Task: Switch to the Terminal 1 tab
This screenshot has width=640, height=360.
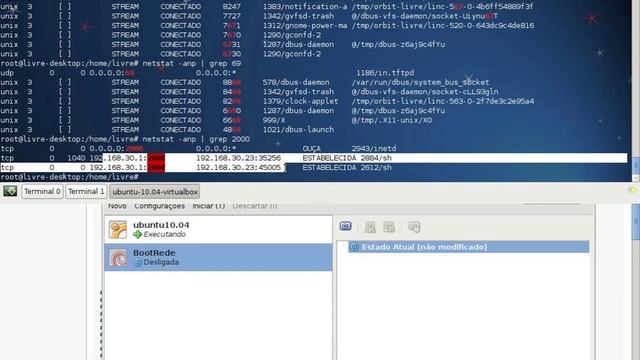Action: click(86, 191)
